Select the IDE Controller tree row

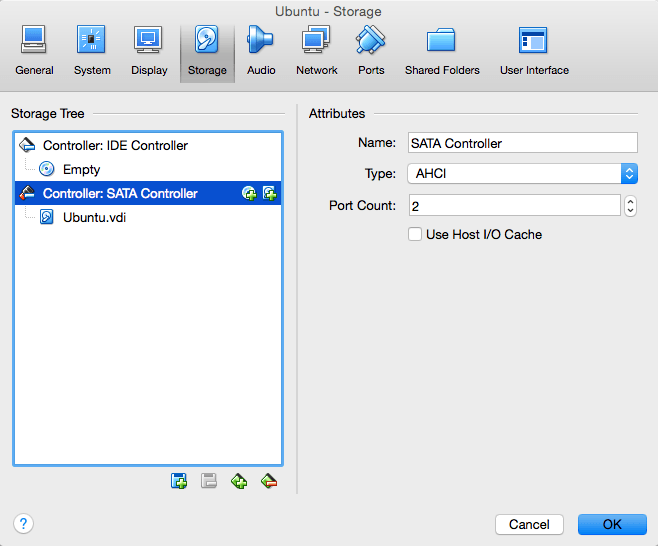[148, 145]
